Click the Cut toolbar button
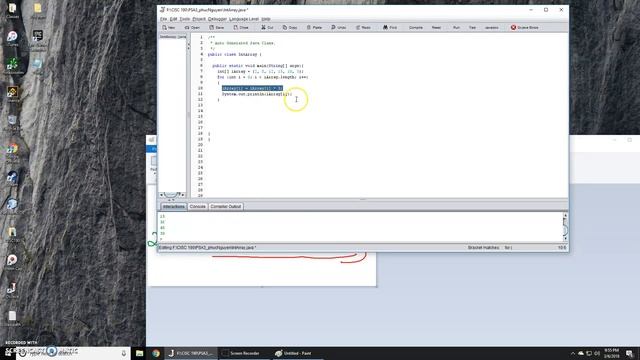 pos(267,27)
